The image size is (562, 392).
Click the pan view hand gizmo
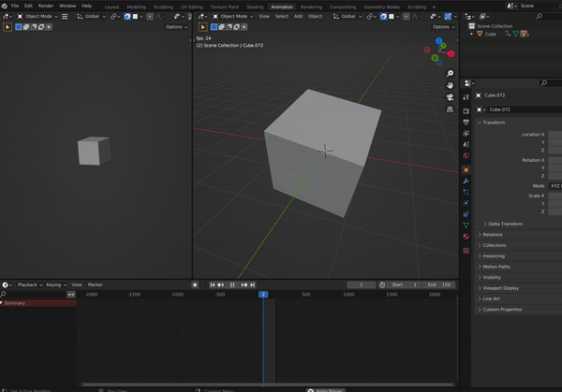point(451,85)
